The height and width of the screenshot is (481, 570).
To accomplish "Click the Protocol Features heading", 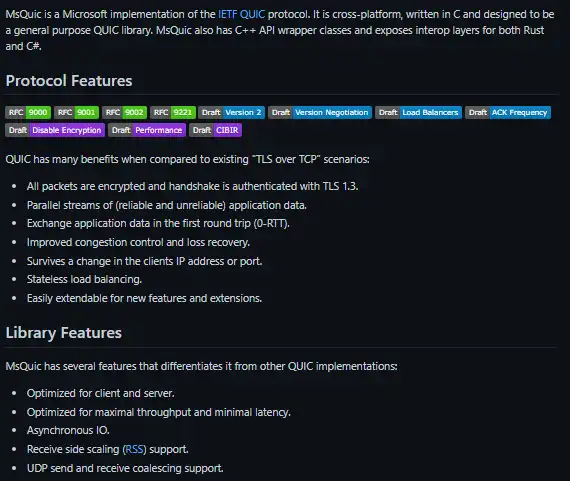I will (x=69, y=81).
